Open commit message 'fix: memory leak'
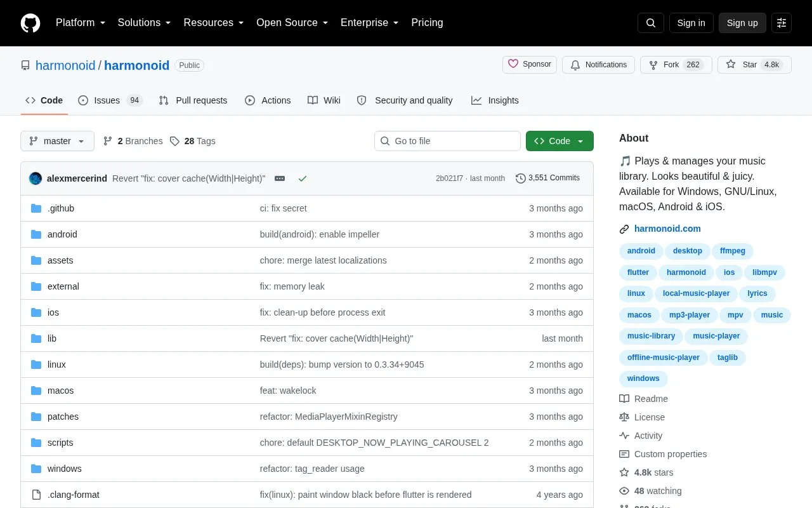 292,286
